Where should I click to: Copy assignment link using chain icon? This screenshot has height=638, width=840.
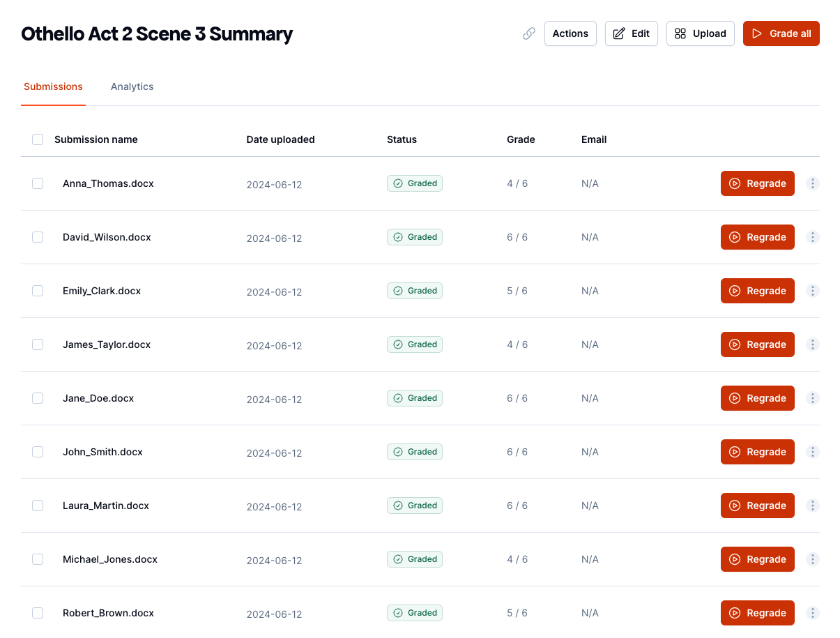(x=529, y=33)
